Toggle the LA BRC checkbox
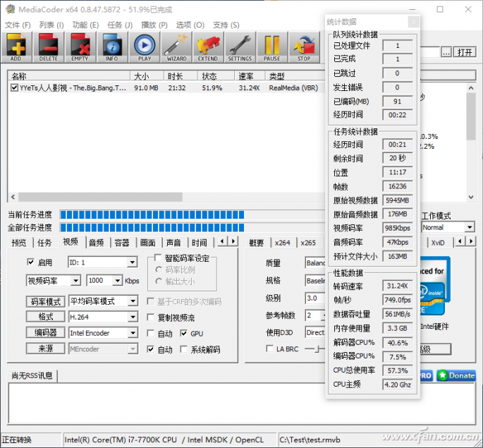This screenshot has width=483, height=448. click(269, 349)
